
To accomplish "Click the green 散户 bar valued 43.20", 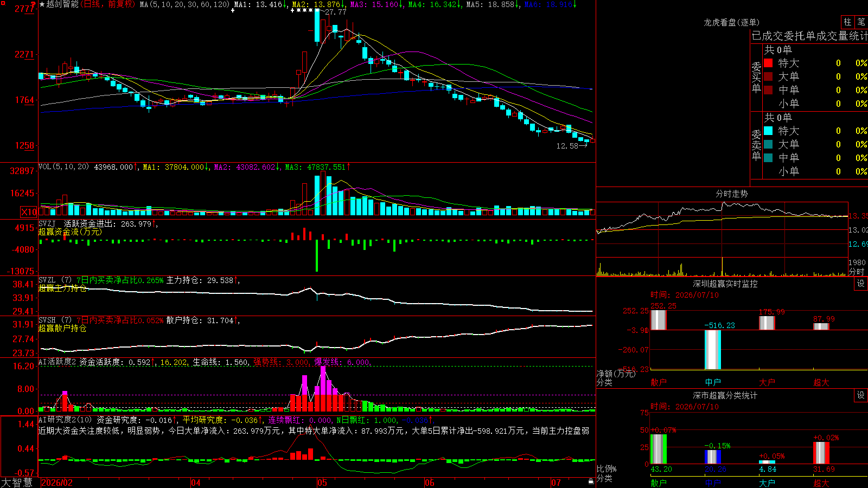I will (659, 449).
